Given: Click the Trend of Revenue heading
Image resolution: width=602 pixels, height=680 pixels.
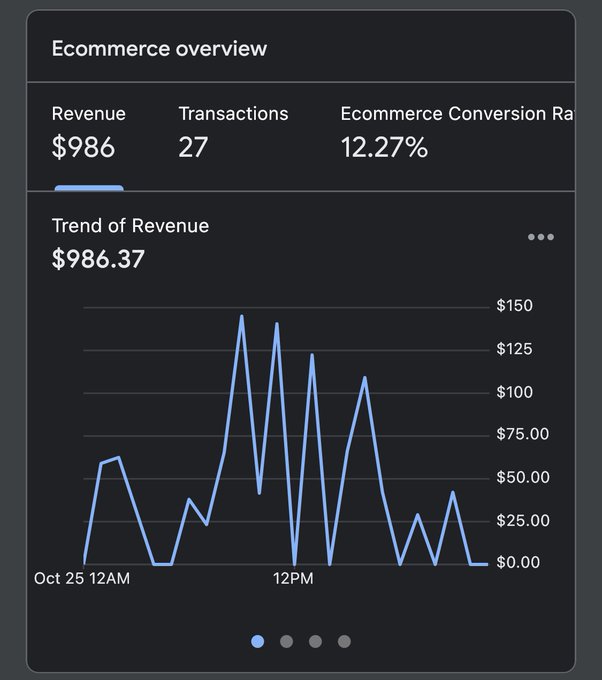Looking at the screenshot, I should point(130,226).
